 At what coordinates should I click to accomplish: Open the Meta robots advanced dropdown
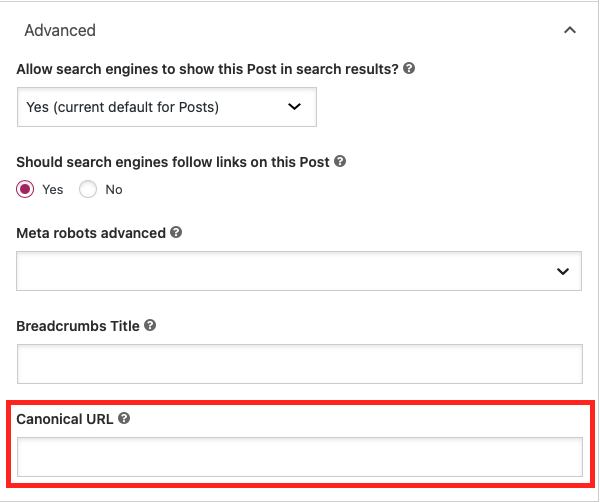pyautogui.click(x=299, y=271)
